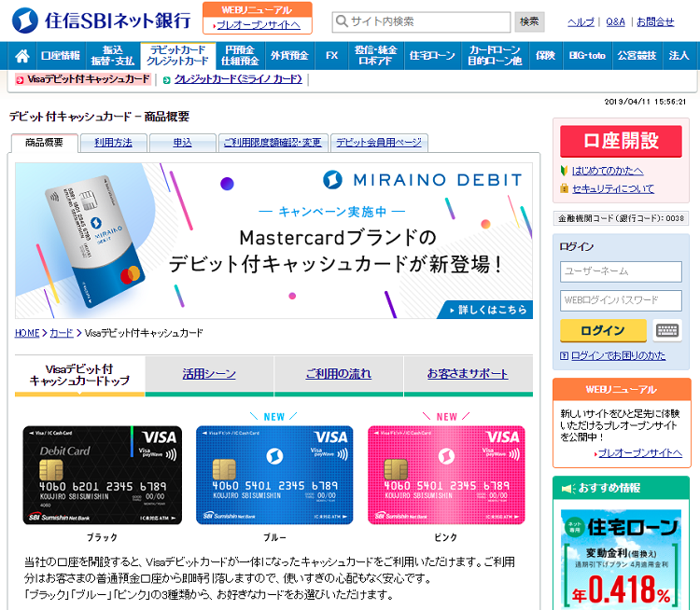This screenshot has height=610, width=700.
Task: Switch to the 利用方法 tab
Action: point(113,143)
